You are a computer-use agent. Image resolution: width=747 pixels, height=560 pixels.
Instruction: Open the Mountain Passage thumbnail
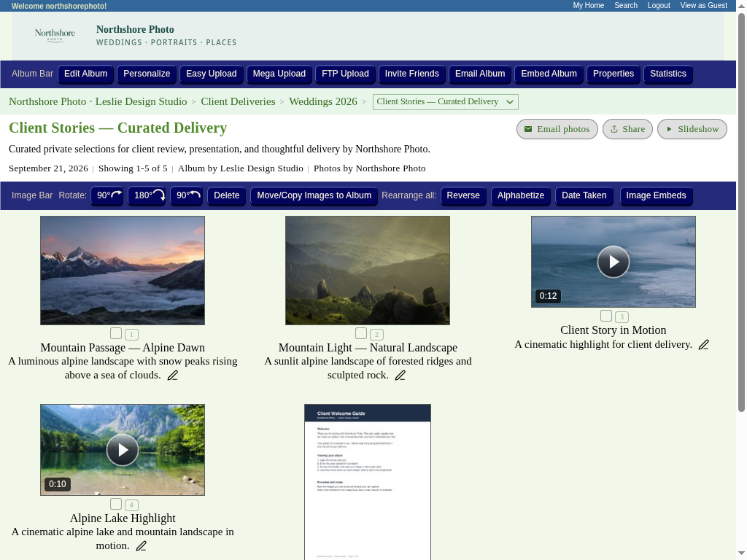(123, 271)
